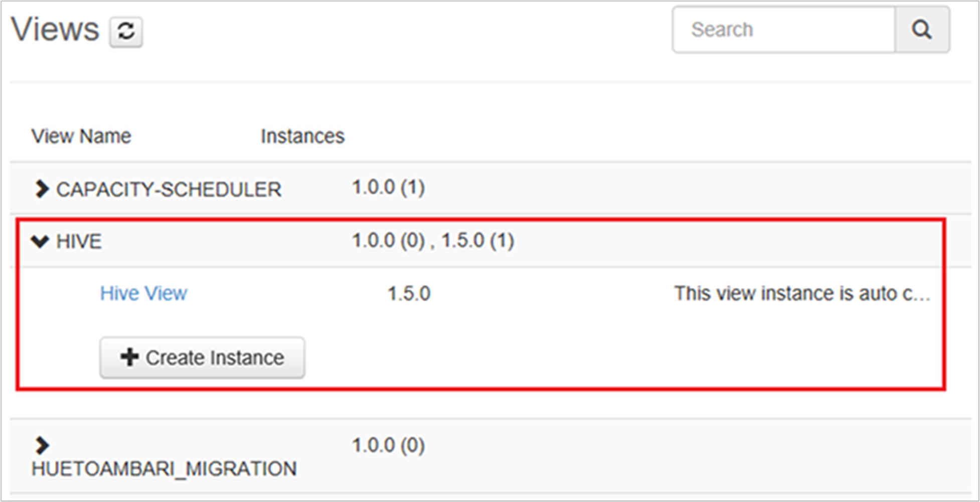The image size is (980, 502).
Task: Click the Instances column header
Action: [x=302, y=136]
